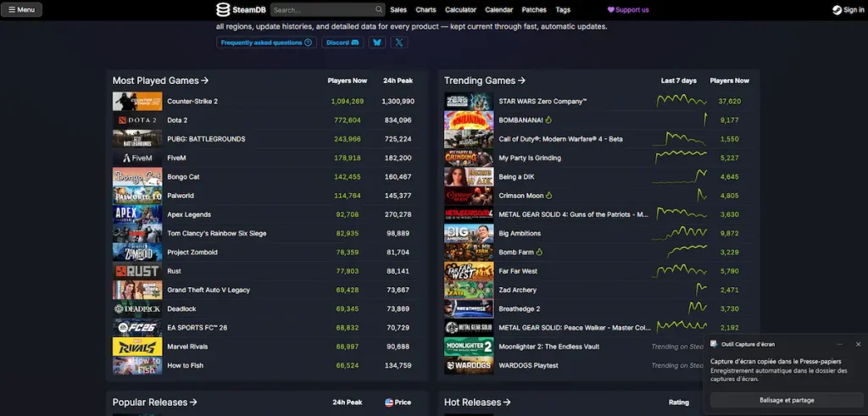The width and height of the screenshot is (868, 416).
Task: Click the flame icon beside Crimson Moon
Action: click(x=549, y=195)
